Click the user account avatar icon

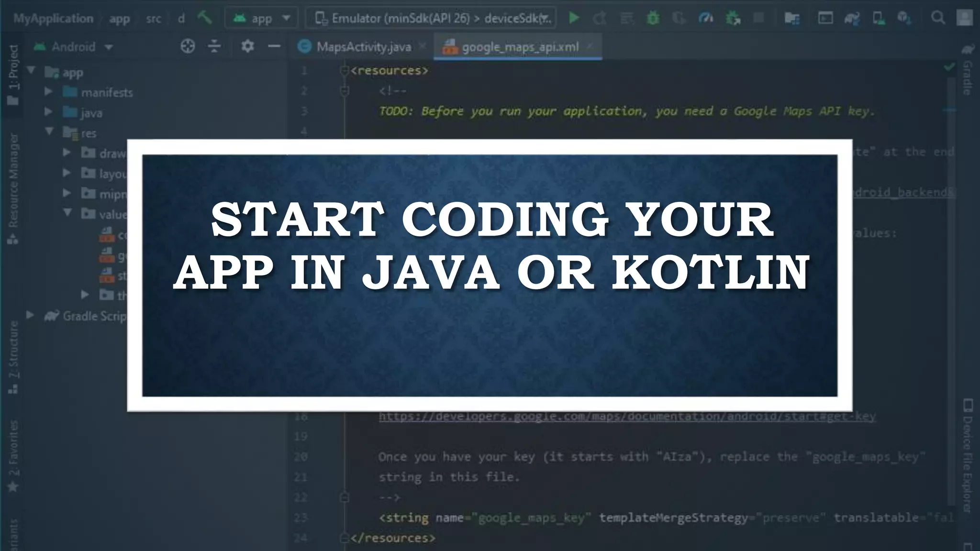964,18
